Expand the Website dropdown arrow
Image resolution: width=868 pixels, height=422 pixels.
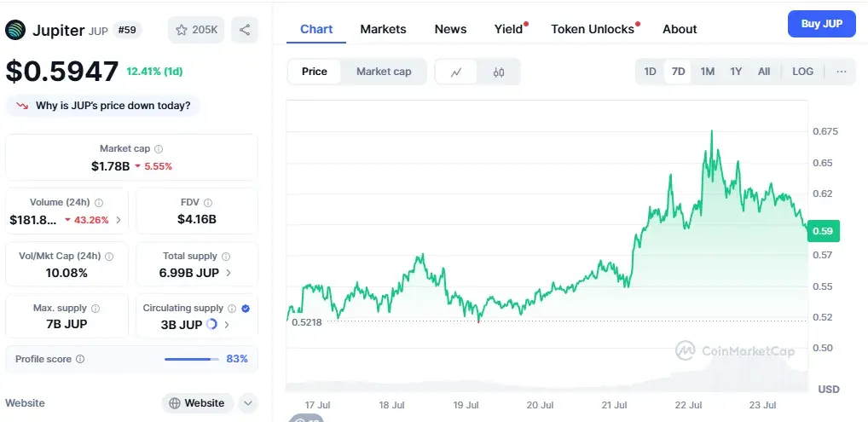point(248,403)
